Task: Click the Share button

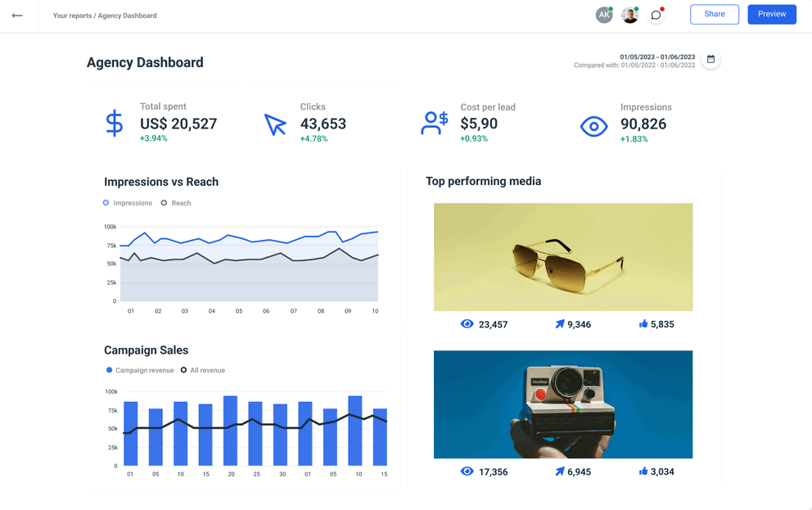Action: pyautogui.click(x=713, y=14)
